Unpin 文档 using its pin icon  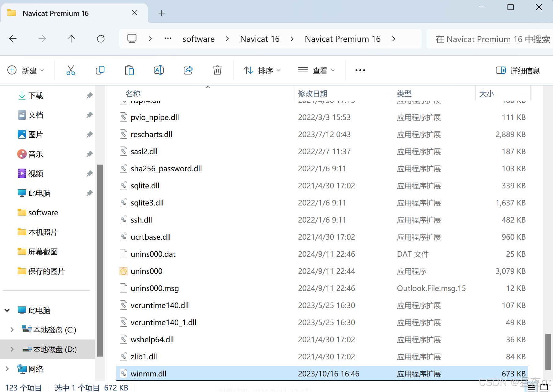89,115
